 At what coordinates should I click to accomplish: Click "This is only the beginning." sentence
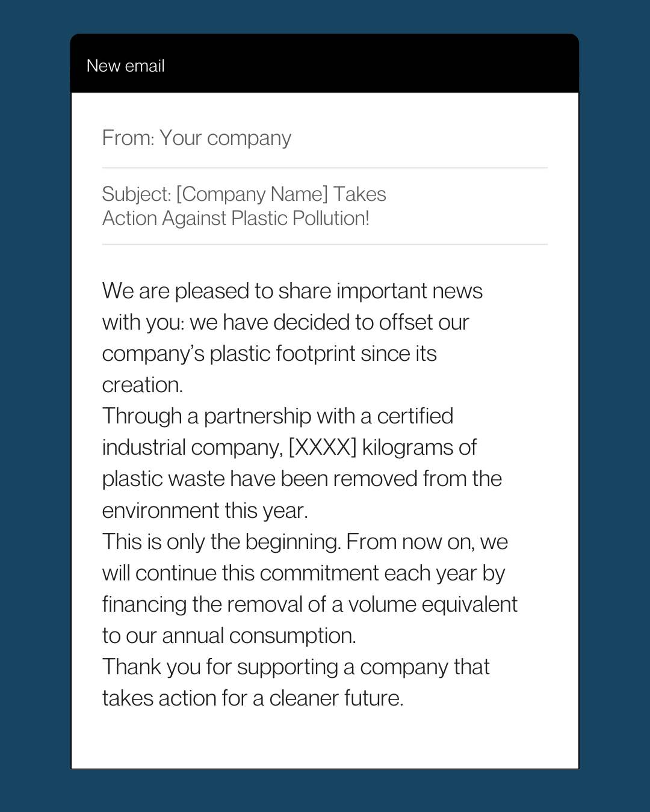point(221,542)
